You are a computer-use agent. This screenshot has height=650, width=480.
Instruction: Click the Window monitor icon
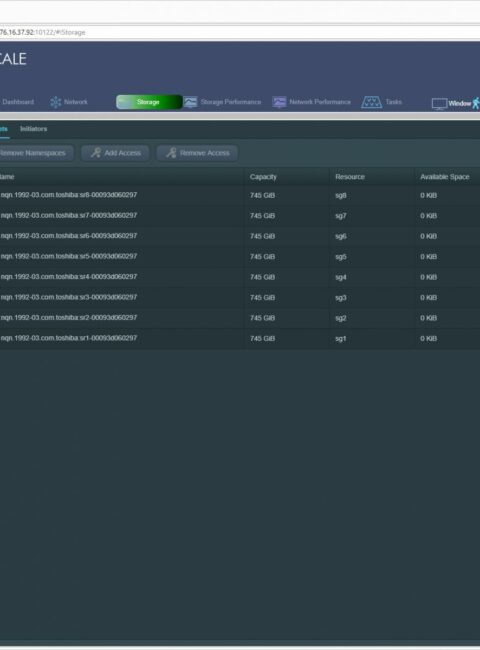[x=439, y=104]
